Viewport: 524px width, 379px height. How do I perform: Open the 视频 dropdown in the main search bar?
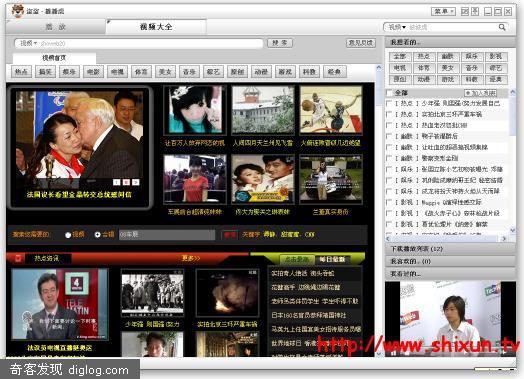coord(28,43)
